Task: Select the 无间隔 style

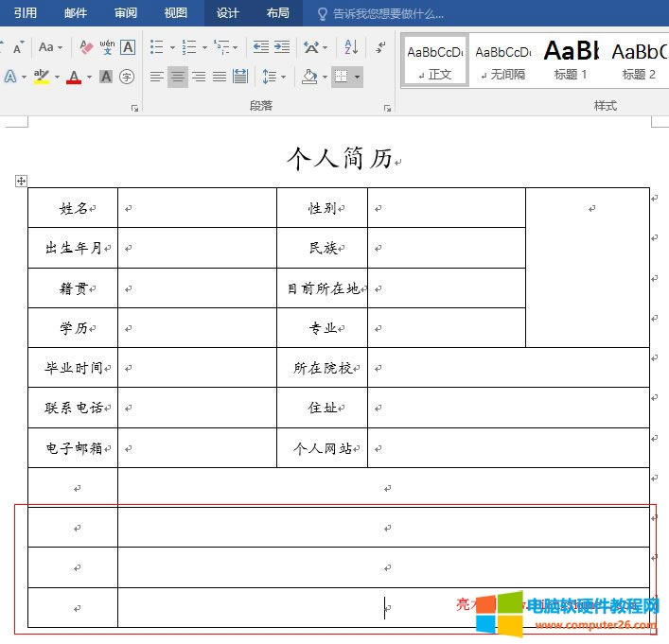Action: [x=502, y=61]
